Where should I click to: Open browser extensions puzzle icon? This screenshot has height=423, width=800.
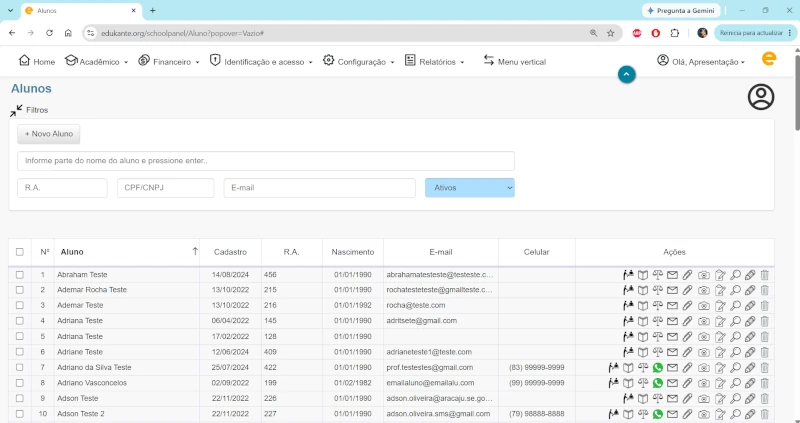674,33
